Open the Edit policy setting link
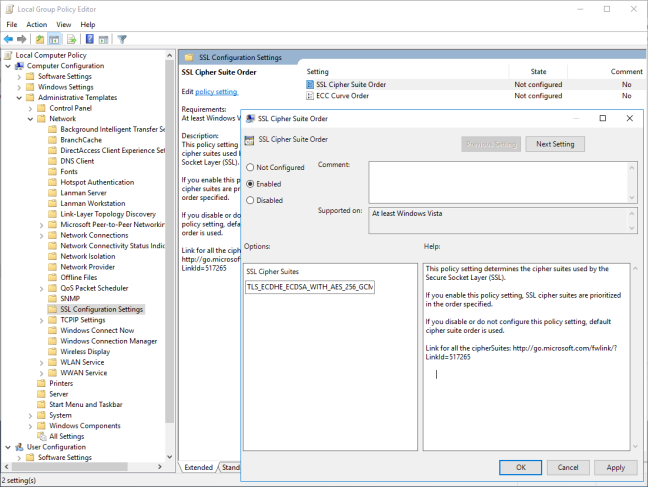 (x=216, y=92)
